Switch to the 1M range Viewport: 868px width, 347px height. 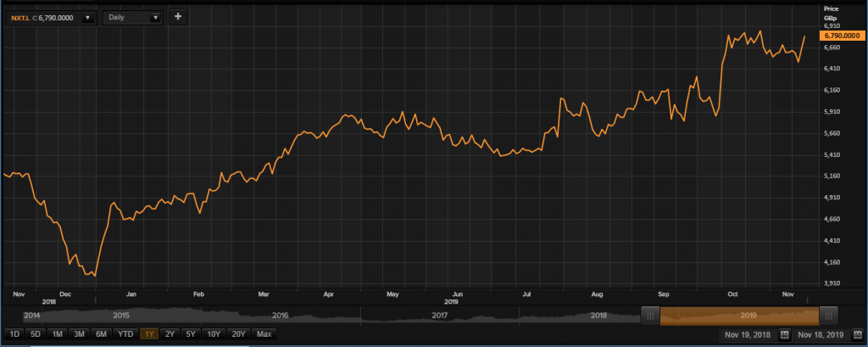tap(57, 334)
